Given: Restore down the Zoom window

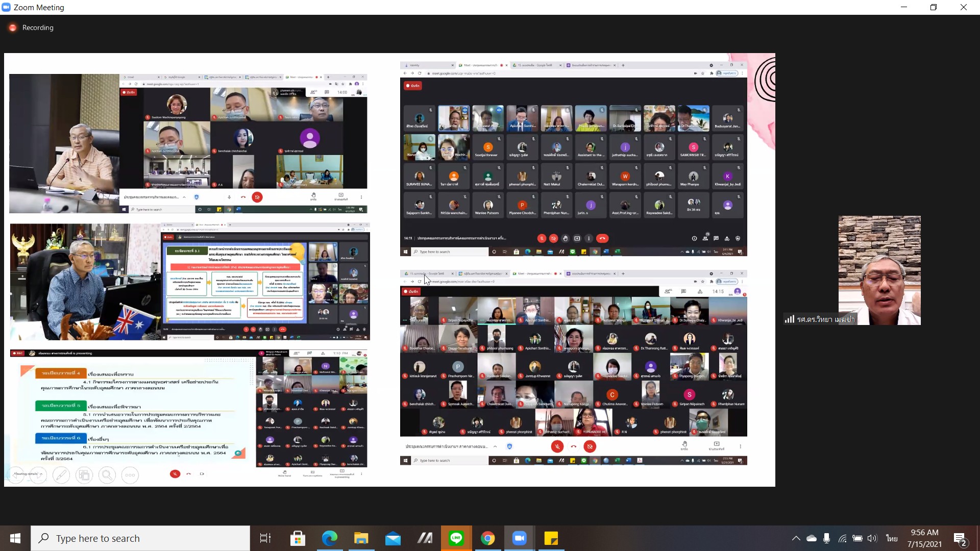Looking at the screenshot, I should (934, 7).
